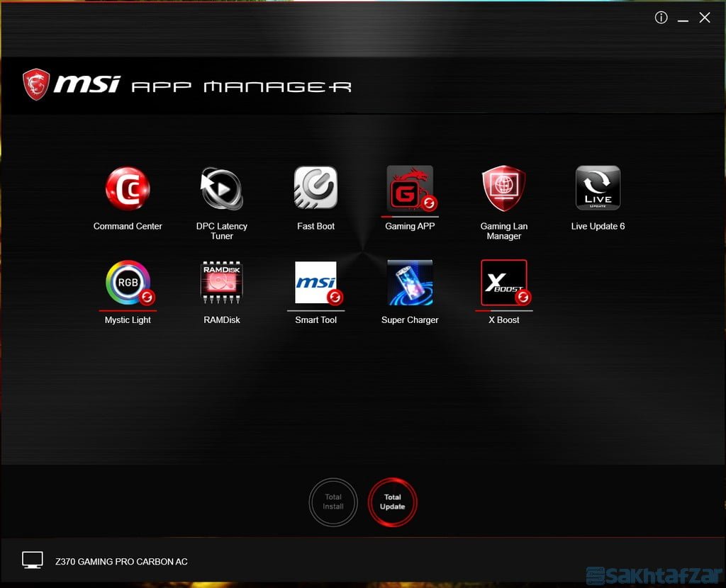Launch Live Update 6

click(597, 188)
